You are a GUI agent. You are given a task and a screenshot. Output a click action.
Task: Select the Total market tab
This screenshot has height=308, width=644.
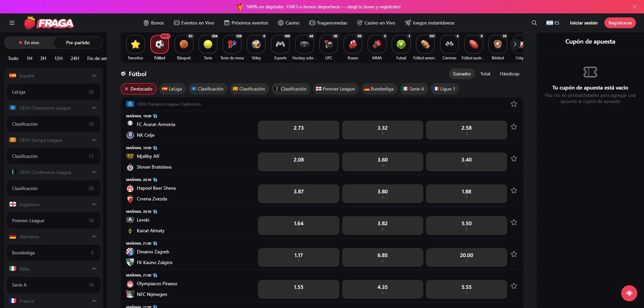(x=485, y=74)
